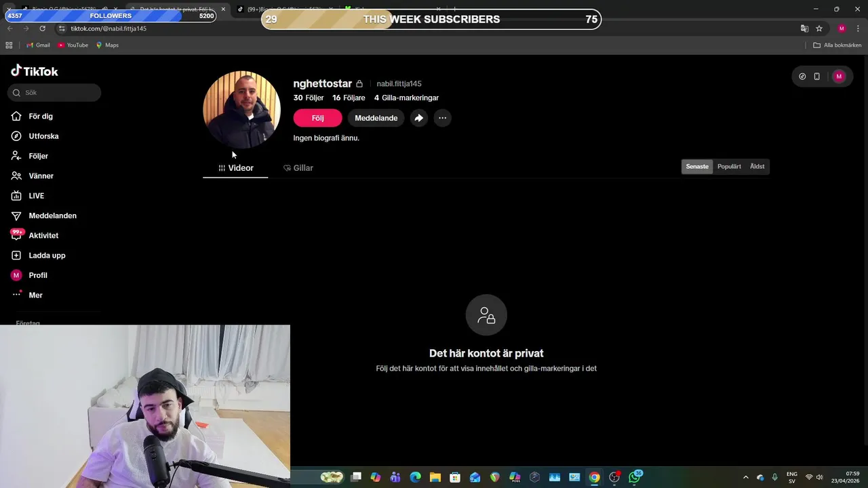Image resolution: width=868 pixels, height=488 pixels.
Task: Click the 16 Följare count
Action: pos(349,98)
